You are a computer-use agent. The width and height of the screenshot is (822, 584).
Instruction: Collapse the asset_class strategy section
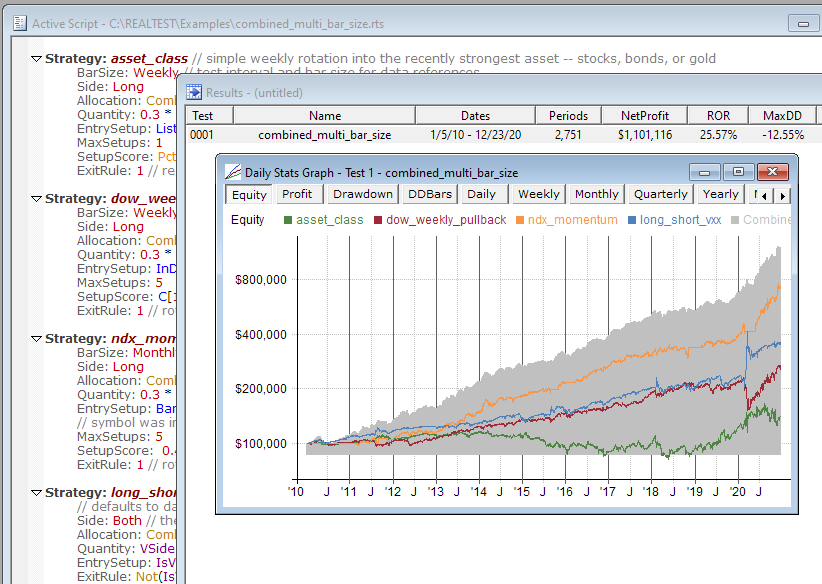(x=36, y=59)
